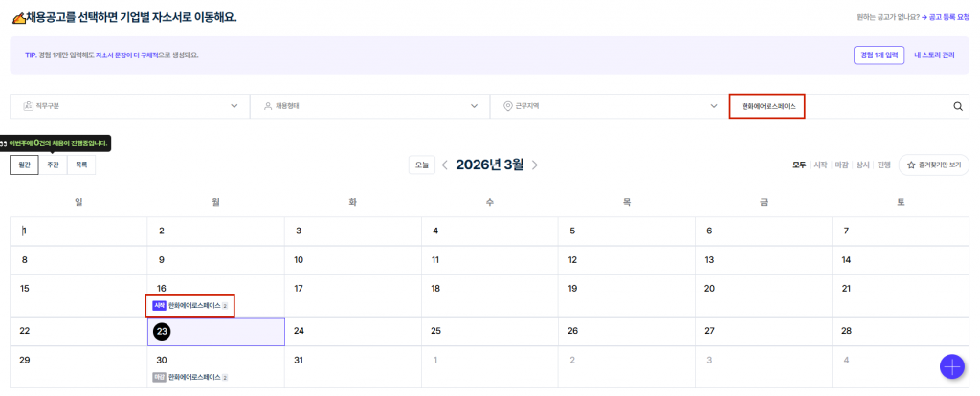
Task: Go to previous month with left chevron
Action: tap(444, 165)
